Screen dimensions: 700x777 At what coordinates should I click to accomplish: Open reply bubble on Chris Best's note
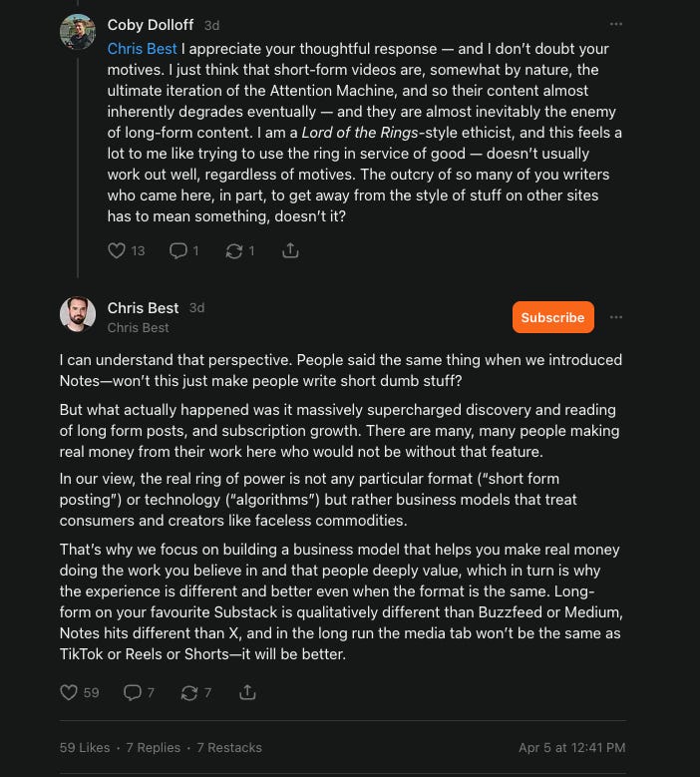(133, 692)
